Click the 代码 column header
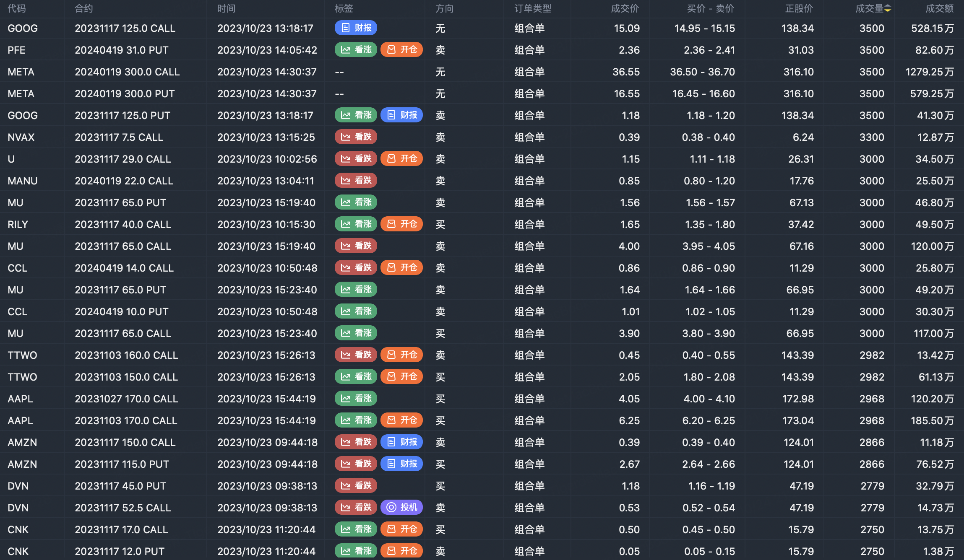Image resolution: width=964 pixels, height=560 pixels. [17, 9]
